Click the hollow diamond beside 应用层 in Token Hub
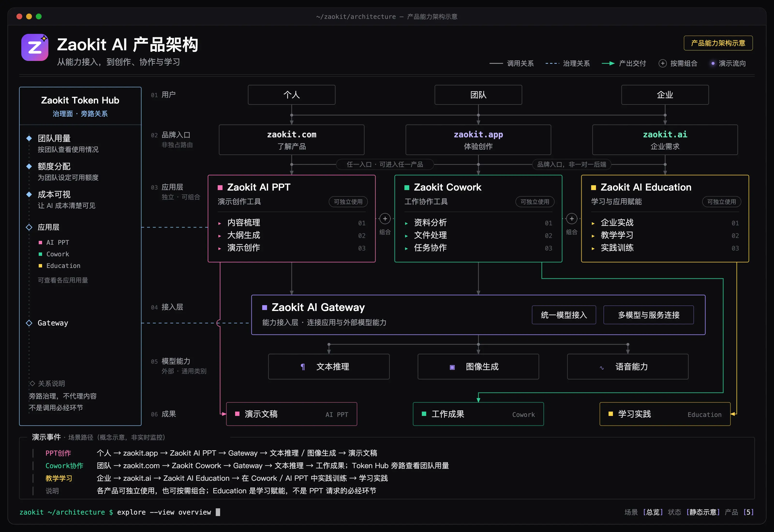The image size is (774, 532). point(29,227)
